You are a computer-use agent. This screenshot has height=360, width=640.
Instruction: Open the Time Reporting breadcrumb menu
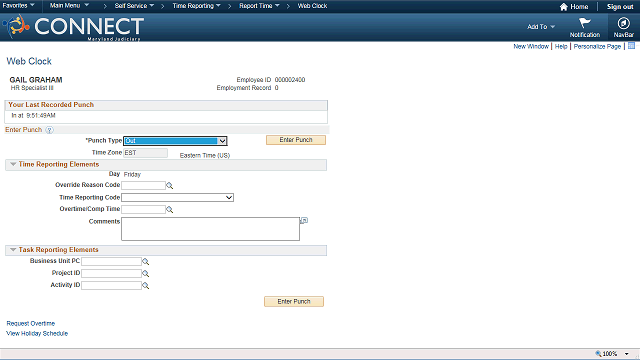pos(196,6)
